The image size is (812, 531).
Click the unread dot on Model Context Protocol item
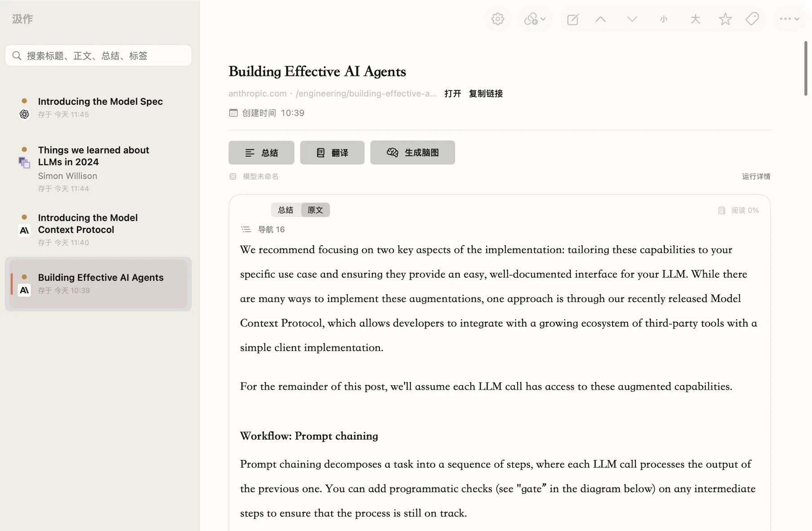tap(24, 217)
